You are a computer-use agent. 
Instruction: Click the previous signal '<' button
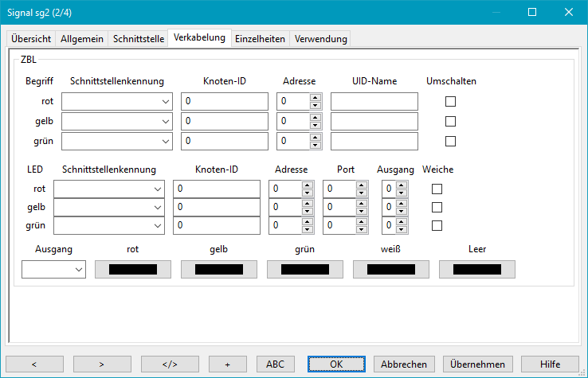pos(34,364)
